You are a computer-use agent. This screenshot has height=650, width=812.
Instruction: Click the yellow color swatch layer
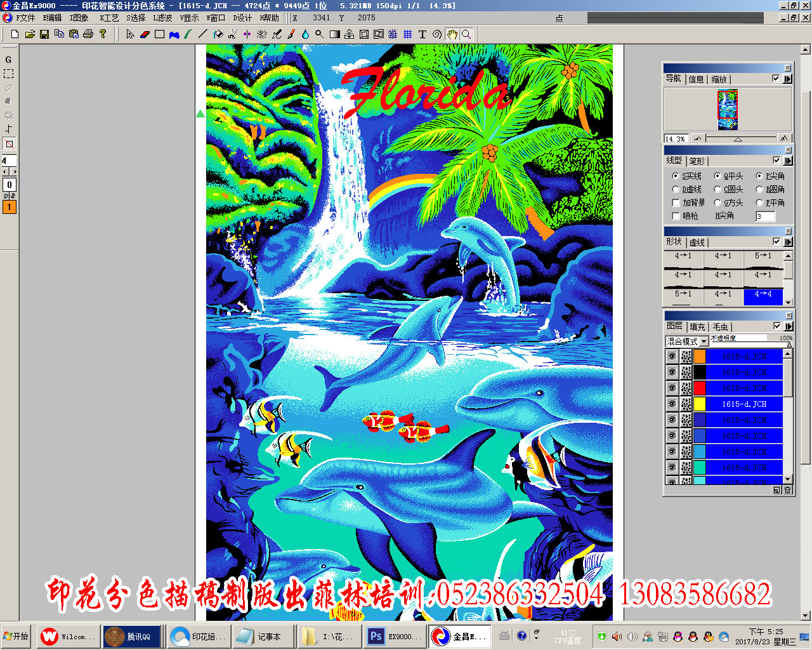point(699,404)
